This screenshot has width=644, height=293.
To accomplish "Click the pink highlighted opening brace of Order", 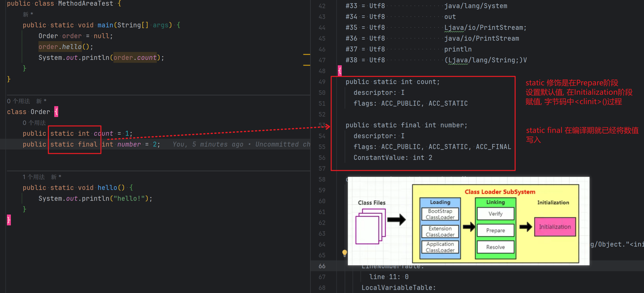I will click(56, 112).
